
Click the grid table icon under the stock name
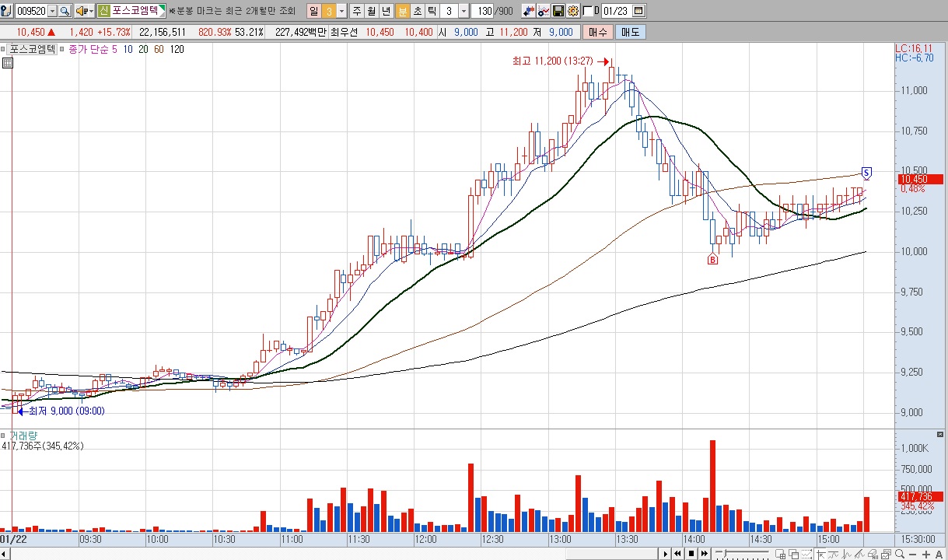[8, 63]
